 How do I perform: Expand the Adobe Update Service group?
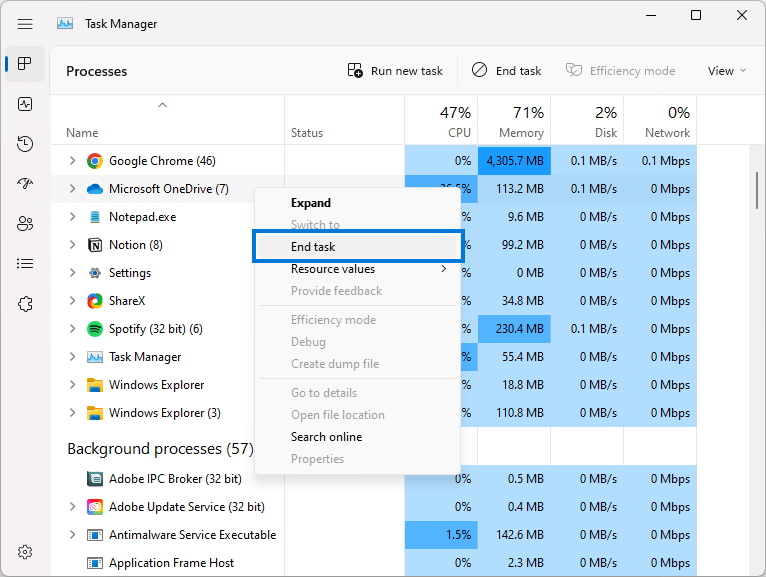(x=72, y=507)
